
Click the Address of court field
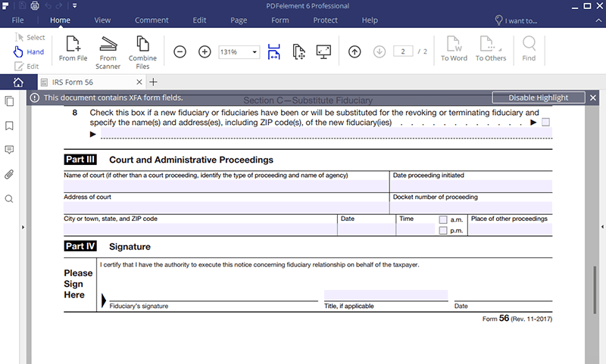click(x=226, y=207)
